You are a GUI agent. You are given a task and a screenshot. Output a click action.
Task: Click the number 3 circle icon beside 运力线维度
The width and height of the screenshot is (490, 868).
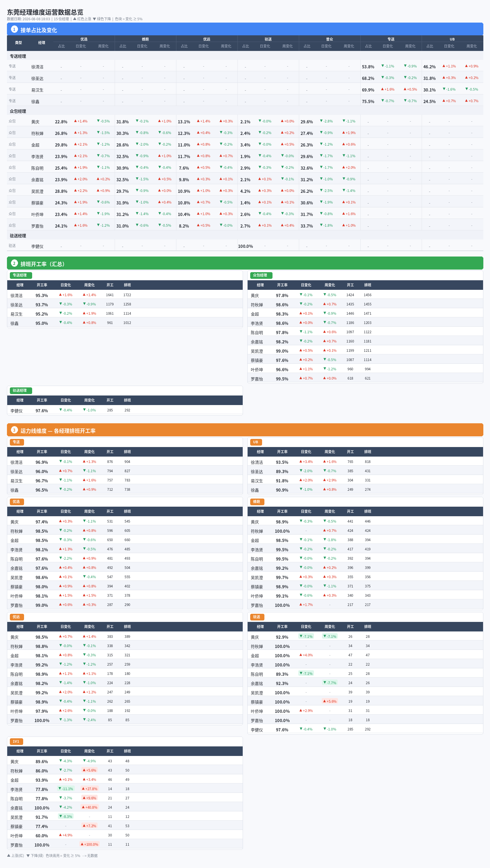[14, 430]
